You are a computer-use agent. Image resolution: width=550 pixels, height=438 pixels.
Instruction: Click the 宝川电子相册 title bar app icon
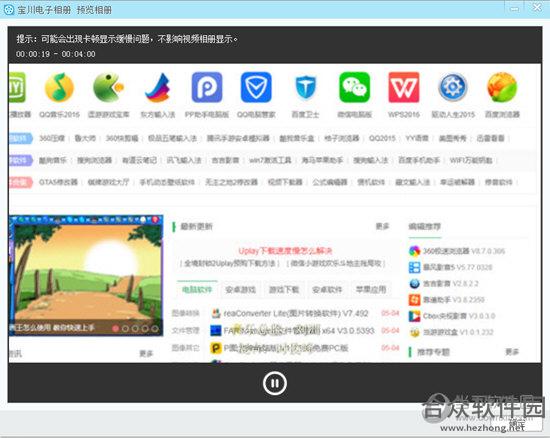pos(9,9)
